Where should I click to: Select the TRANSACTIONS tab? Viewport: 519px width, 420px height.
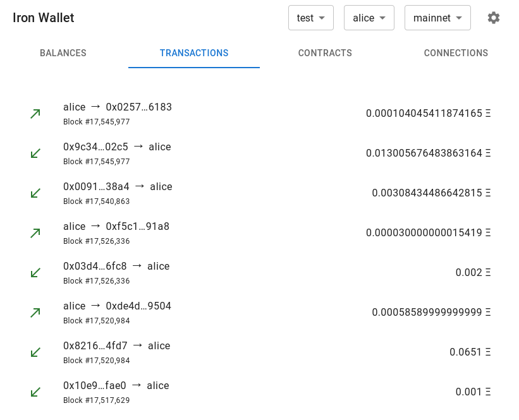pos(193,53)
